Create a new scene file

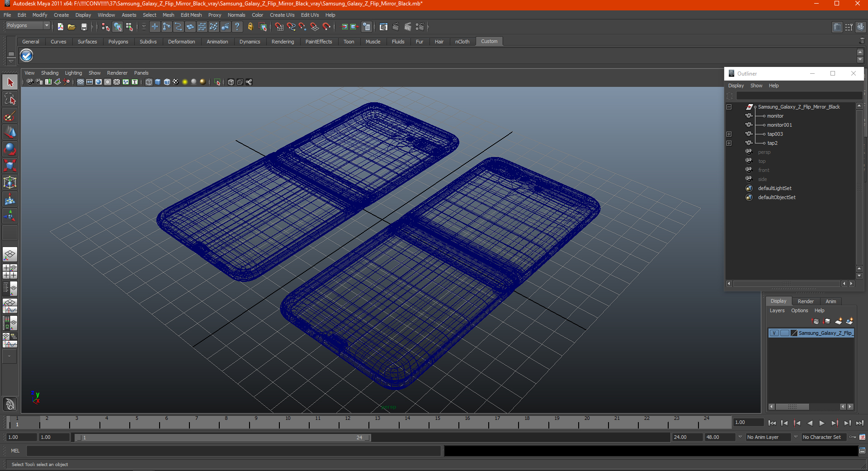pyautogui.click(x=60, y=27)
